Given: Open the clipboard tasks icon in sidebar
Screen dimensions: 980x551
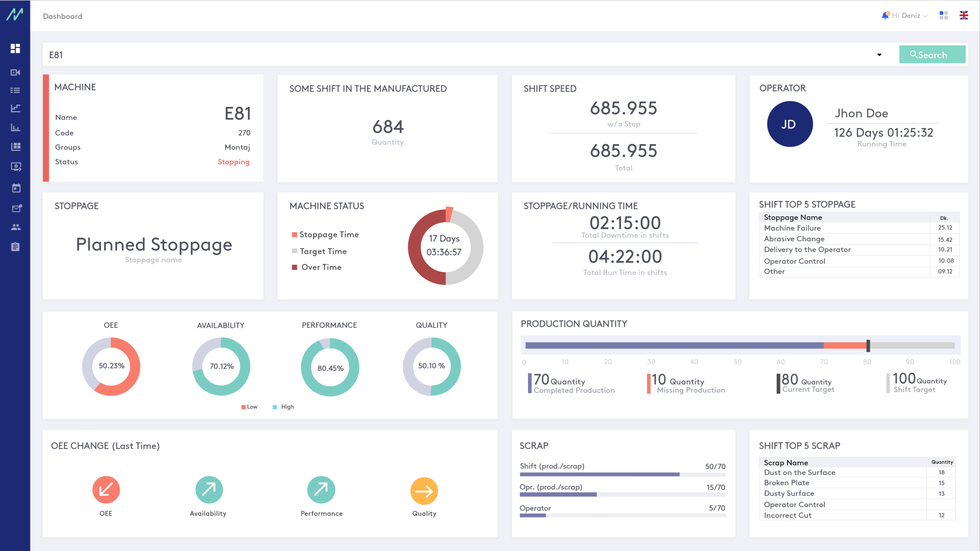Looking at the screenshot, I should pos(15,246).
